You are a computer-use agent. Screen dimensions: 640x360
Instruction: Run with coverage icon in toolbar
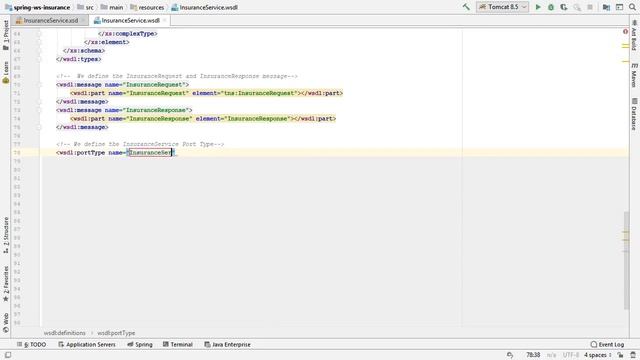(x=564, y=7)
